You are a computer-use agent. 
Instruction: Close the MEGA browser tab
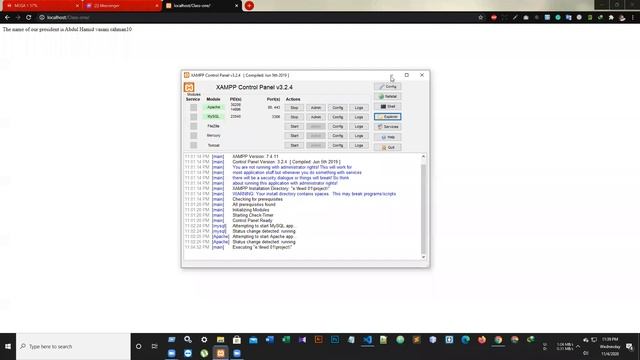(x=77, y=6)
